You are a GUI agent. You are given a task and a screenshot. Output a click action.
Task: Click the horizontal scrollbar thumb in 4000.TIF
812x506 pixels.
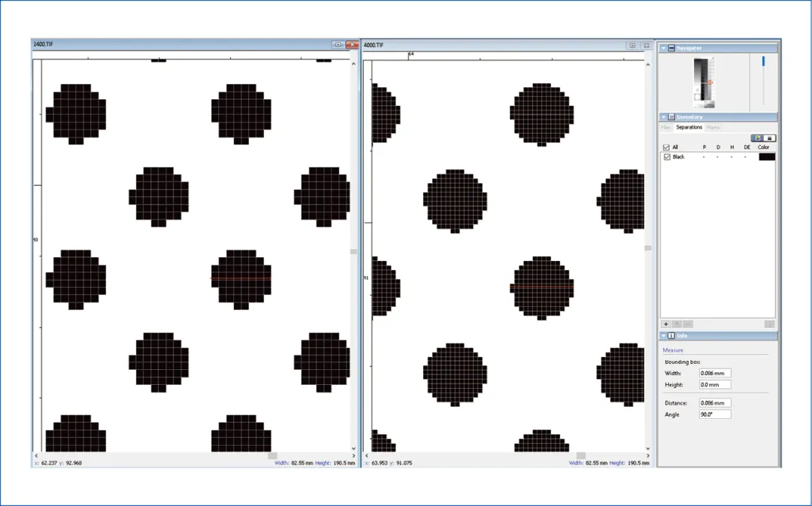click(581, 456)
